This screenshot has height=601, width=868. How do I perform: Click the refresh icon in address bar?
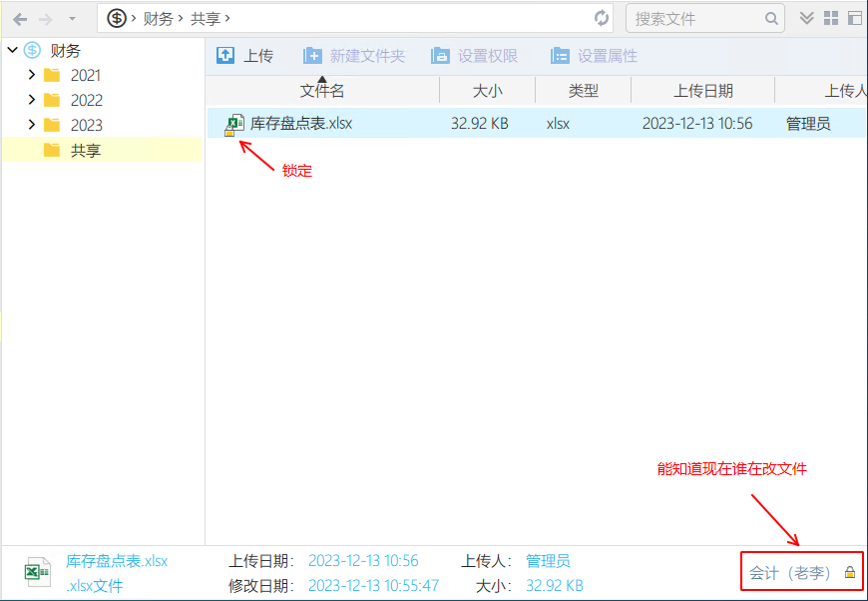(601, 18)
